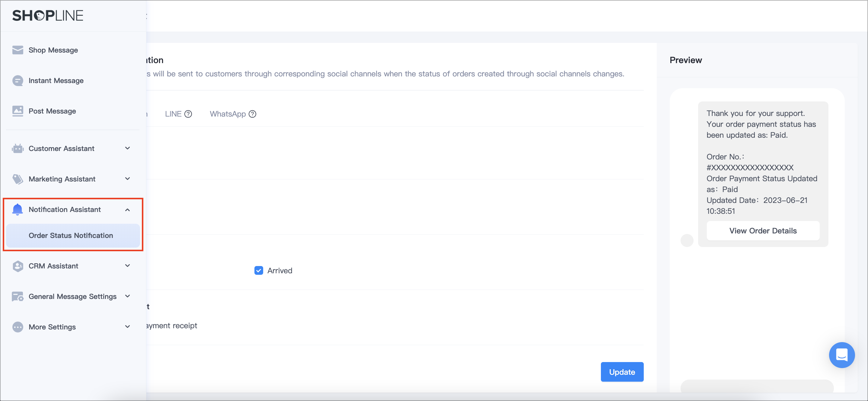Collapse the Notification Assistant section
This screenshot has height=401, width=868.
coord(127,210)
